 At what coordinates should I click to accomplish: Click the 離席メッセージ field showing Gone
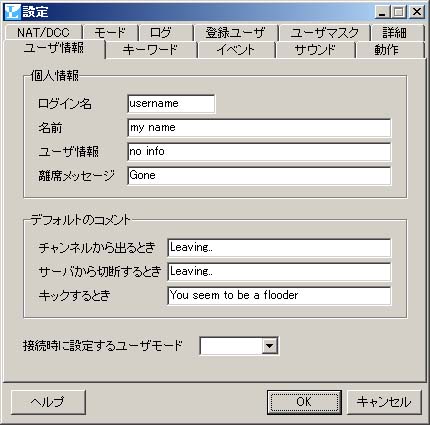pyautogui.click(x=259, y=176)
